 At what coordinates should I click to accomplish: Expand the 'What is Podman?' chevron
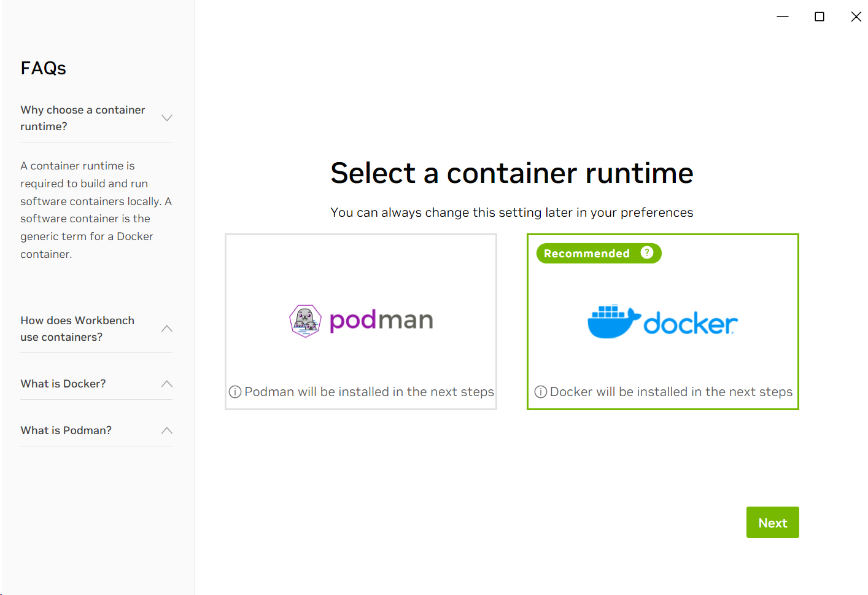click(x=167, y=430)
